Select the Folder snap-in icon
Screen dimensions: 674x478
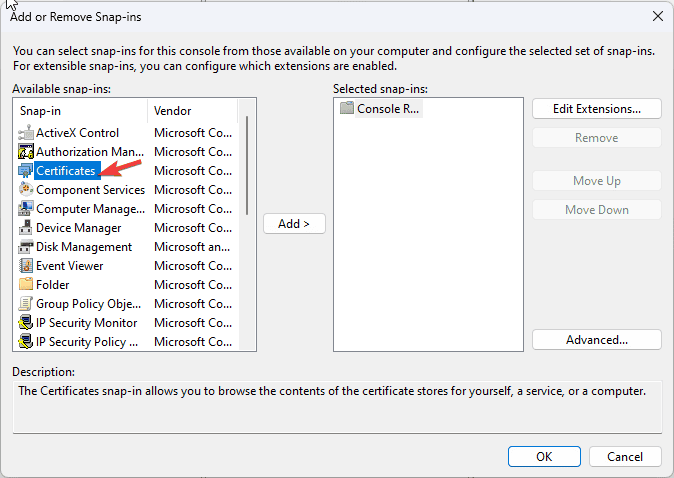pos(26,285)
